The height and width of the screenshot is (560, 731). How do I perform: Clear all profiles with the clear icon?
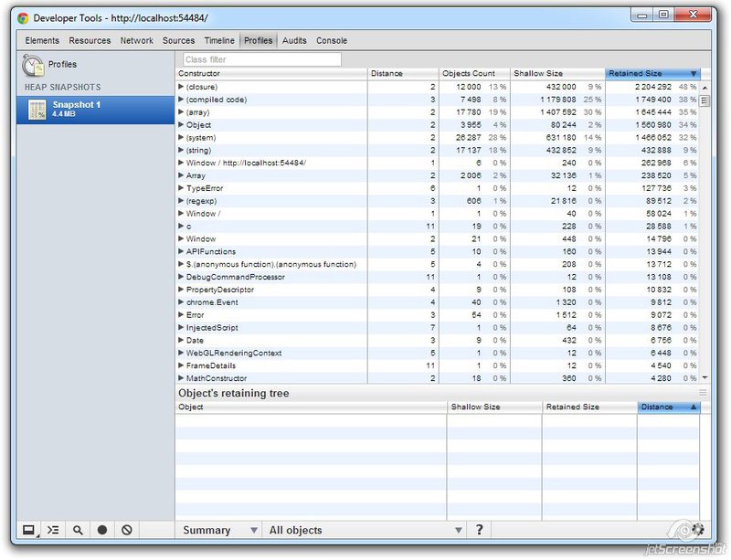point(125,530)
